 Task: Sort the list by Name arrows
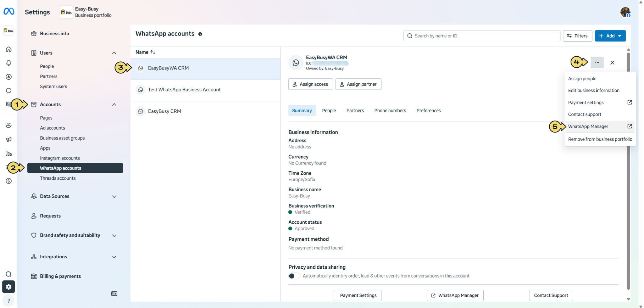click(x=153, y=52)
